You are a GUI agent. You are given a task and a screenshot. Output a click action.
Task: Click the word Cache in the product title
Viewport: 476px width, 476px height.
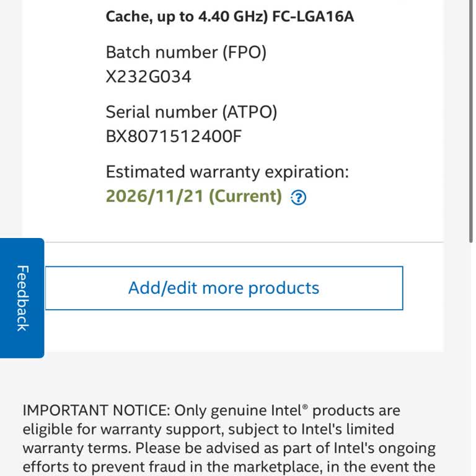(127, 17)
